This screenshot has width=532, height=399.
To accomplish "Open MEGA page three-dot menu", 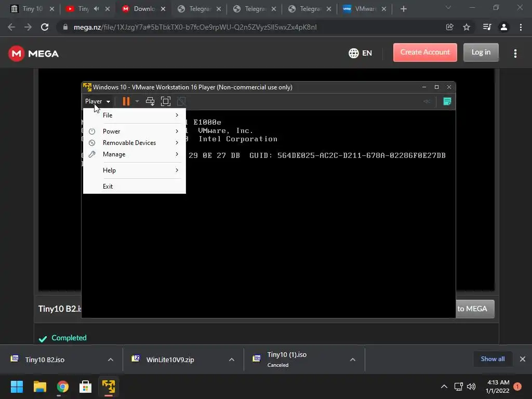I will [x=515, y=54].
